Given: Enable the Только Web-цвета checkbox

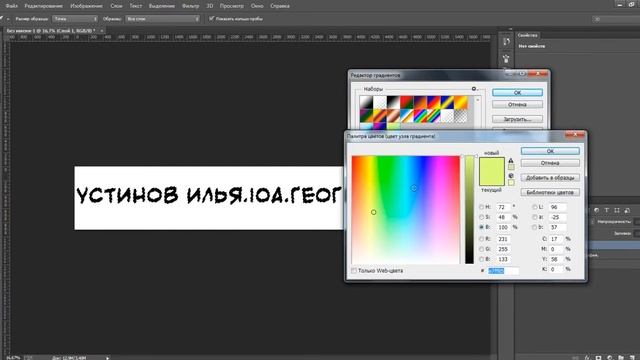Looking at the screenshot, I should click(354, 271).
